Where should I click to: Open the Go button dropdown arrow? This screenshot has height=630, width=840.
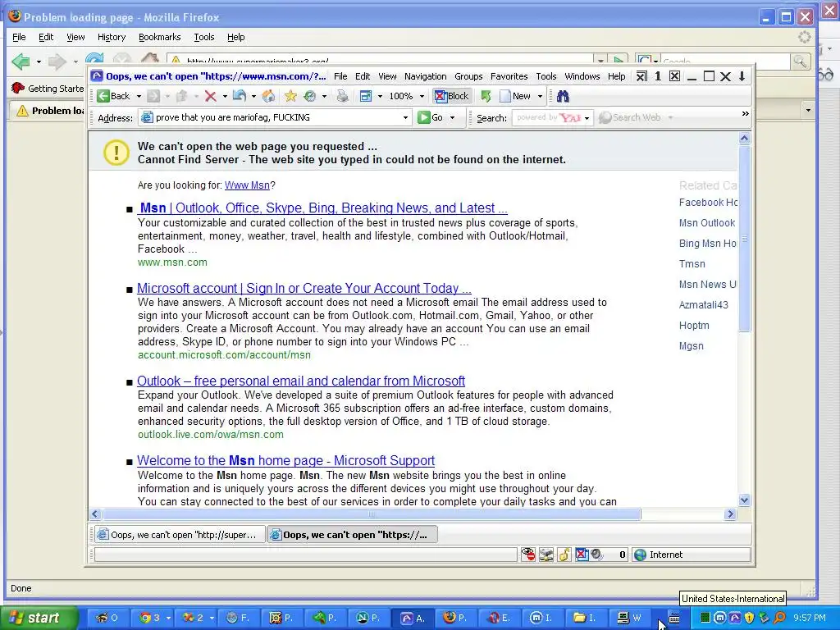pyautogui.click(x=453, y=117)
